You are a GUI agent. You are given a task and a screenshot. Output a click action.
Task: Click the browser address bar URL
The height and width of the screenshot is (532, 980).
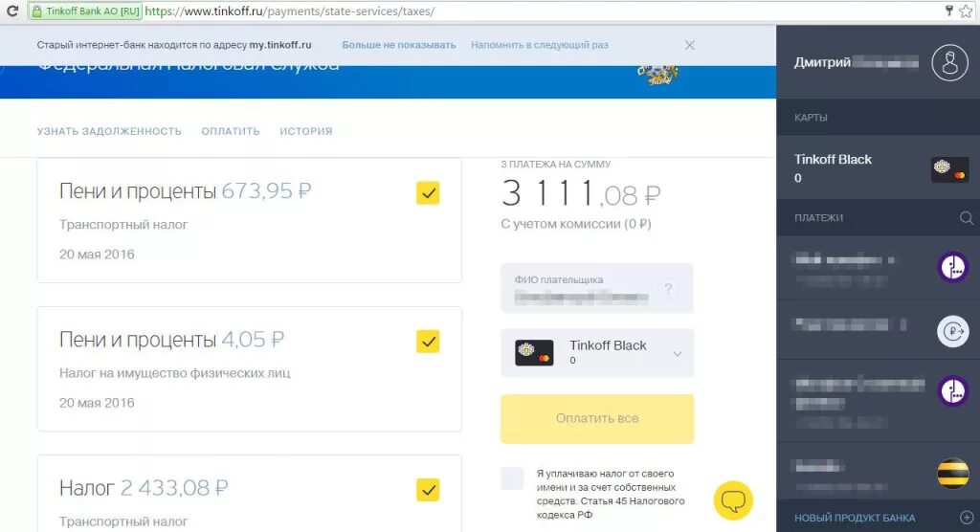pyautogui.click(x=290, y=11)
